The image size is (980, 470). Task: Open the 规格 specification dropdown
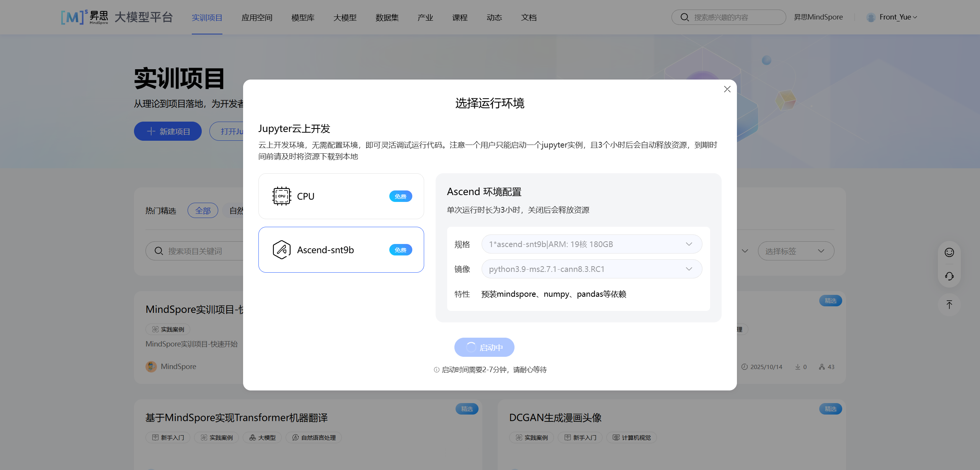tap(591, 244)
